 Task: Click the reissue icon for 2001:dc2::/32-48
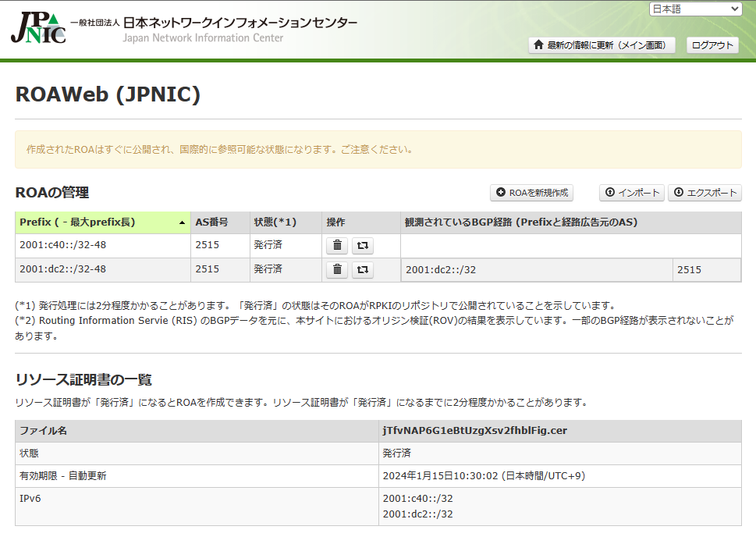click(x=363, y=269)
